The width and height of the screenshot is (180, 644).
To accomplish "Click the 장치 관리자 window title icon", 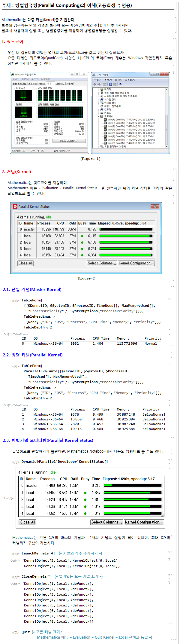I will (x=94, y=75).
